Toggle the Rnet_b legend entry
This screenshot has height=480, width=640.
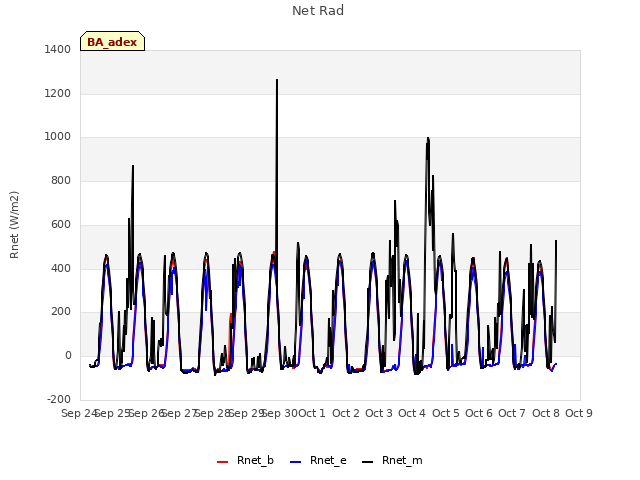click(245, 460)
